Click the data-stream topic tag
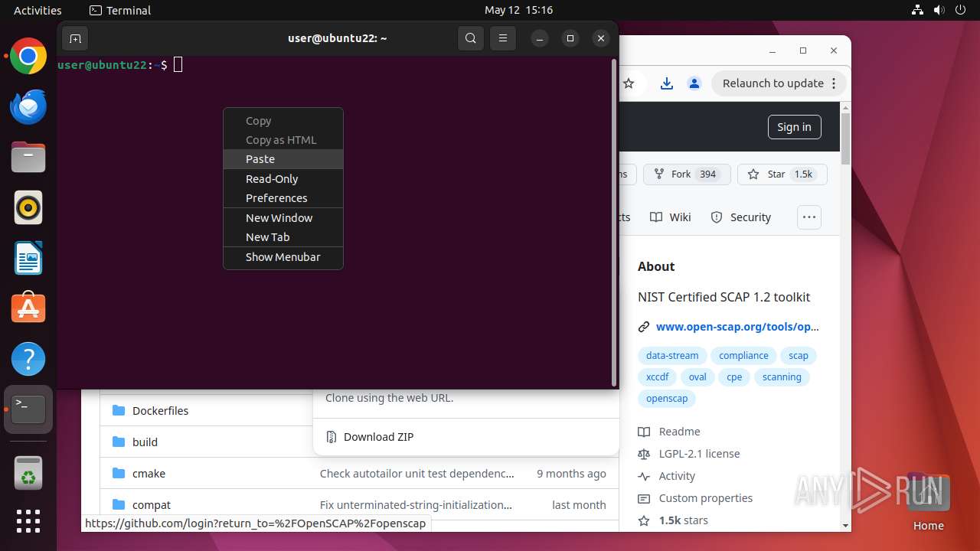Viewport: 980px width, 551px height. point(672,356)
